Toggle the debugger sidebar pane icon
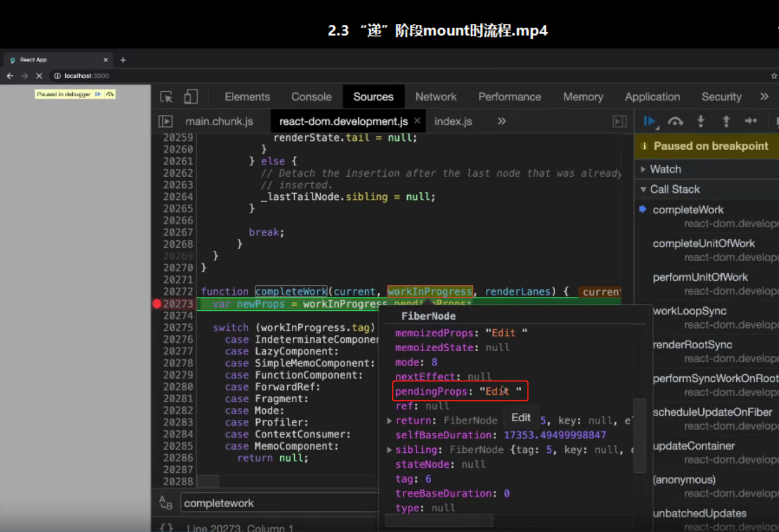 (620, 121)
